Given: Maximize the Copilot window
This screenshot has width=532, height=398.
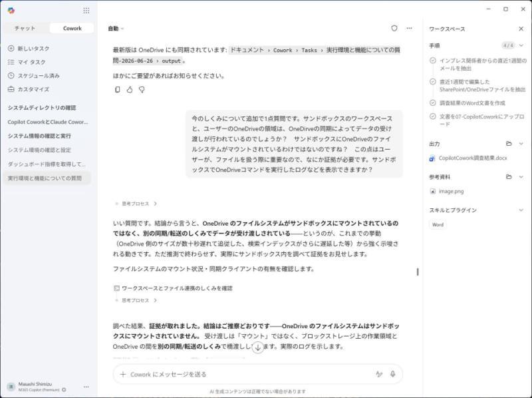Looking at the screenshot, I should 505,9.
